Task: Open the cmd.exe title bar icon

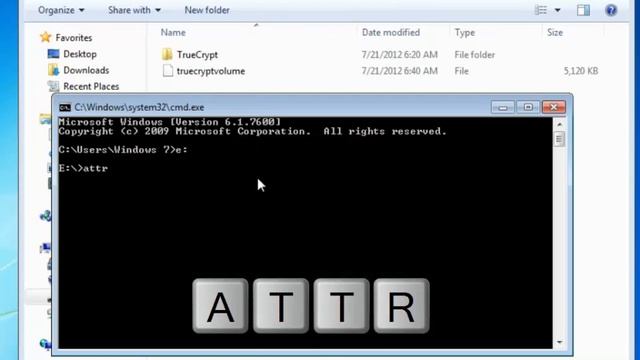Action: coord(65,107)
